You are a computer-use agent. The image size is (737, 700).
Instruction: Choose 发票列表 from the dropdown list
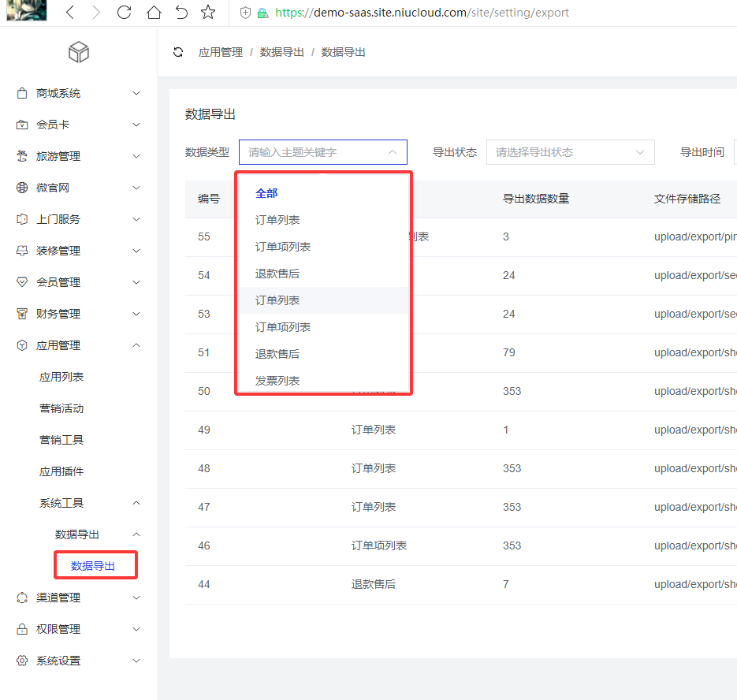[x=277, y=381]
